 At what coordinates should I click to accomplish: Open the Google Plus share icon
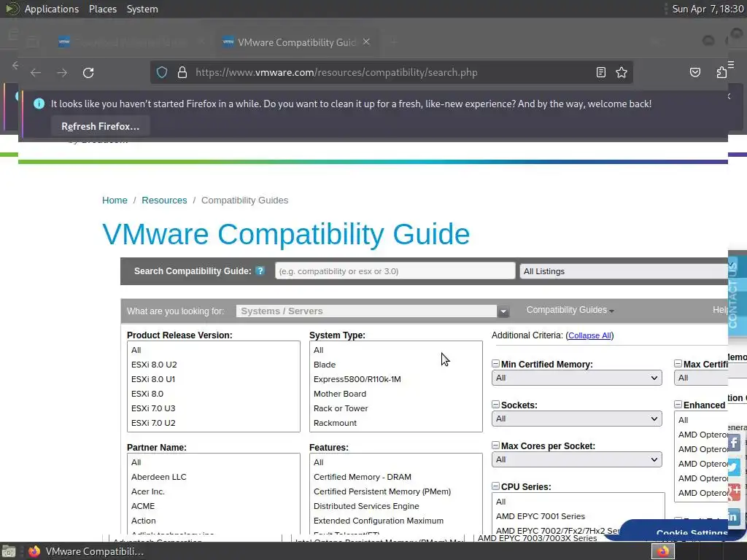[x=734, y=492]
